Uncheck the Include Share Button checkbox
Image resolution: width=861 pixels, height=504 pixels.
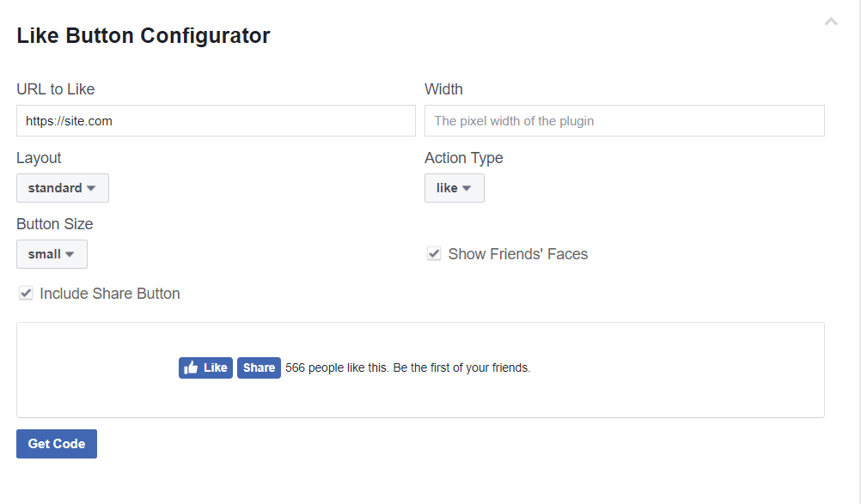coord(25,293)
